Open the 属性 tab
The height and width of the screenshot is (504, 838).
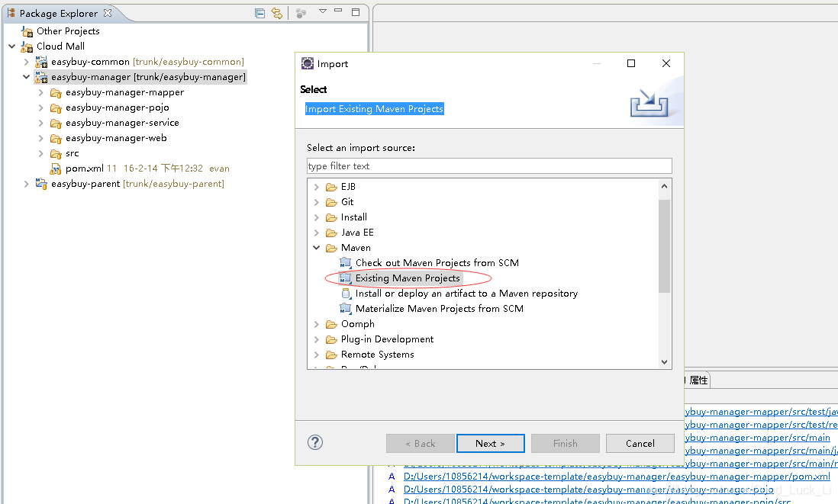point(698,380)
